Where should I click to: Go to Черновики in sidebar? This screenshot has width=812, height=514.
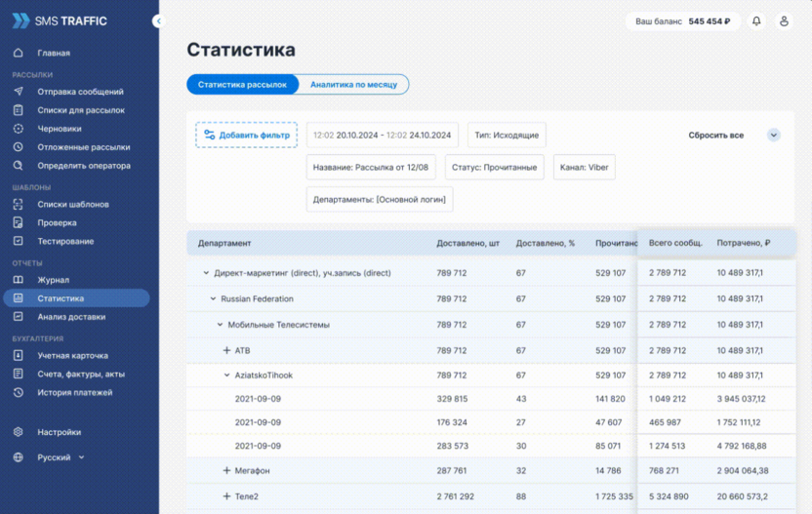59,129
